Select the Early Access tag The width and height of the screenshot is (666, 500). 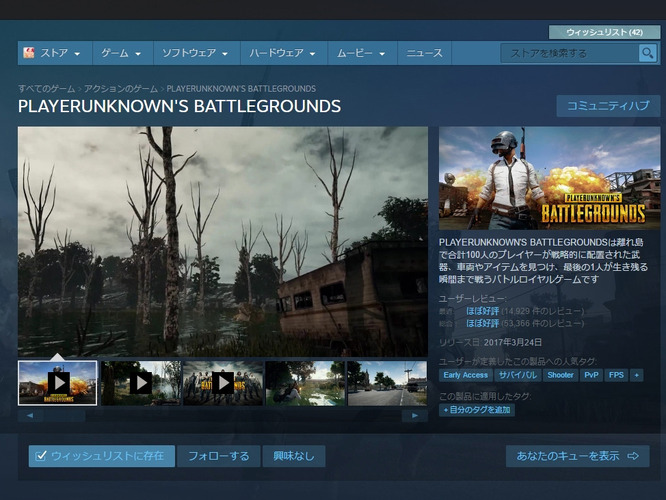tap(466, 375)
